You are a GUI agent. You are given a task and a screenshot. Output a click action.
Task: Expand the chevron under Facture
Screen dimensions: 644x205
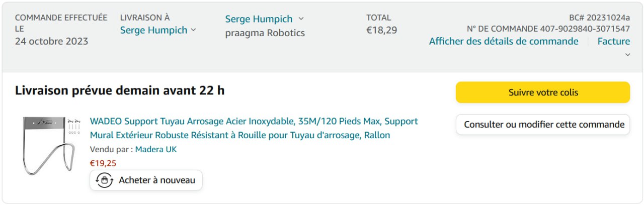click(627, 55)
